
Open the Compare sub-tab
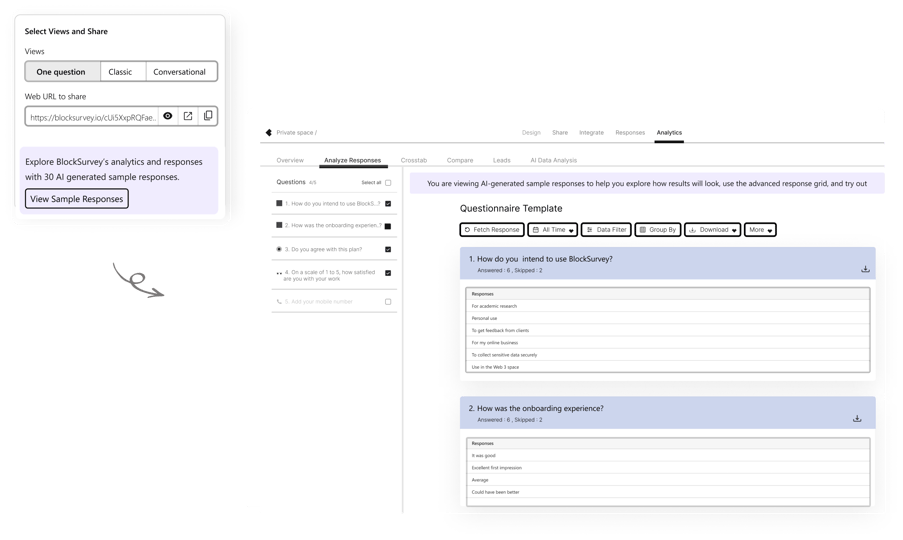pos(460,160)
